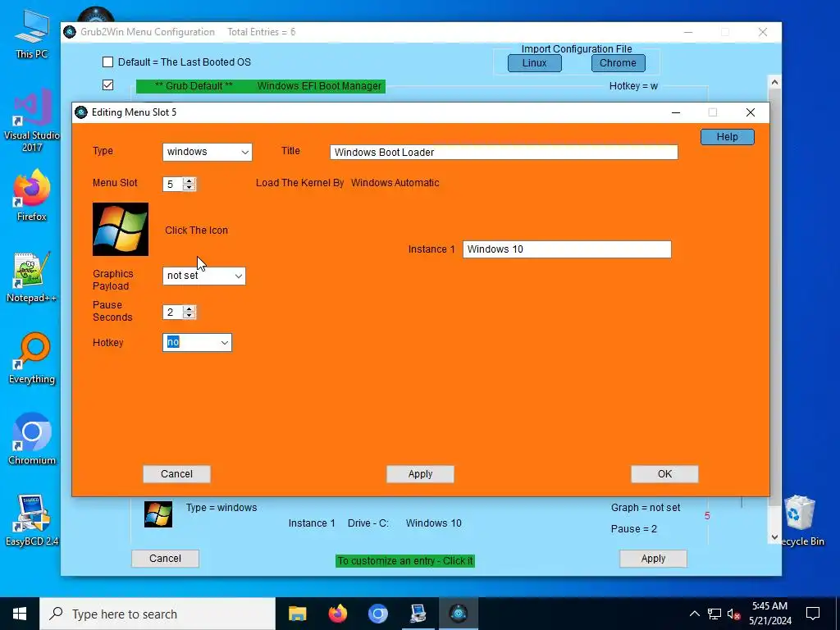Viewport: 840px width, 630px height.
Task: Open the Everything search desktop shortcut
Action: pyautogui.click(x=32, y=359)
